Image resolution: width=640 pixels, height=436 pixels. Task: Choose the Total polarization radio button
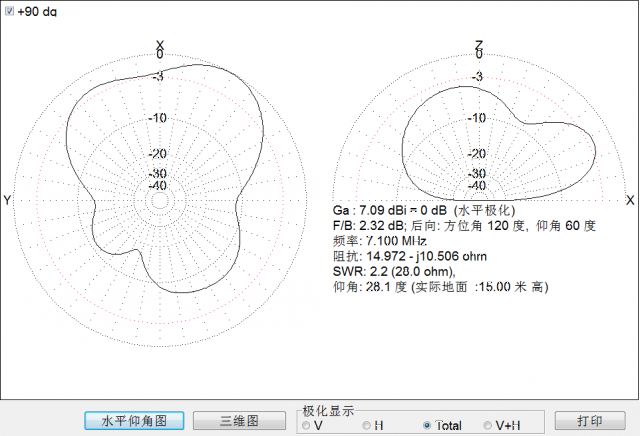tap(427, 425)
